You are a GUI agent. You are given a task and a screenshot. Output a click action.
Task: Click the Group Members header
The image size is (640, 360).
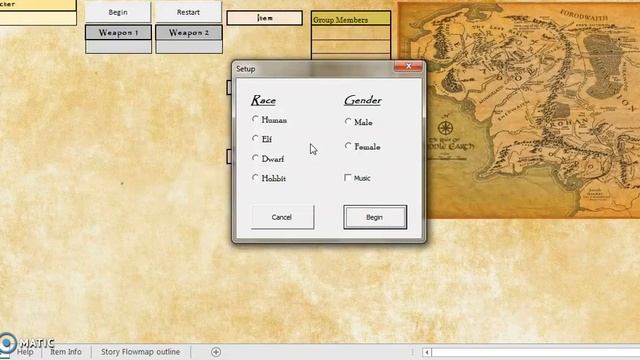pyautogui.click(x=351, y=19)
